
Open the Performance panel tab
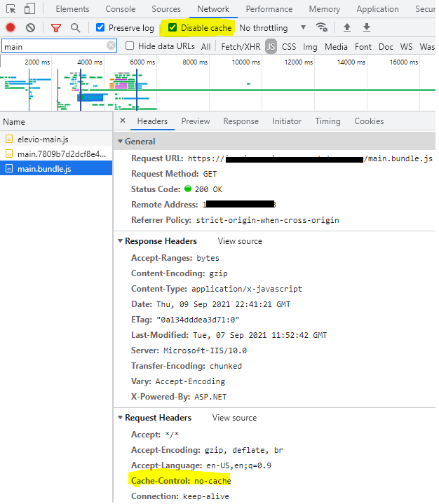[x=269, y=9]
